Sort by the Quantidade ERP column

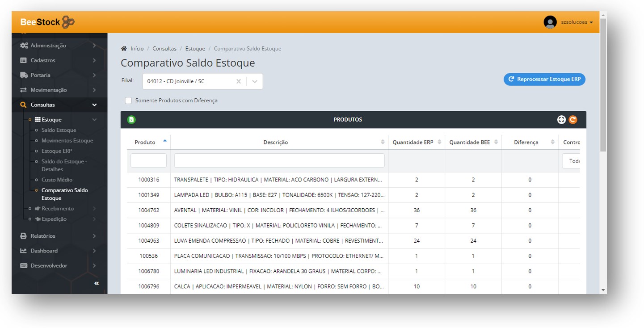(x=417, y=142)
